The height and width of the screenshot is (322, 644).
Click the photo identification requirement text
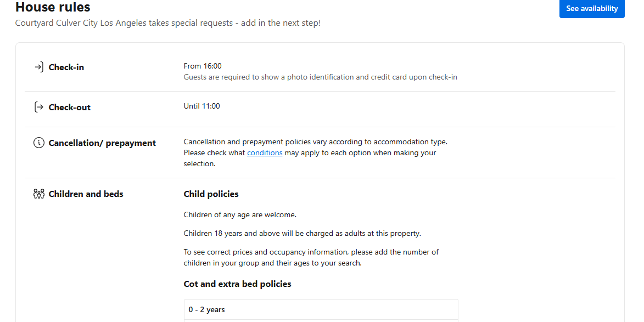321,77
